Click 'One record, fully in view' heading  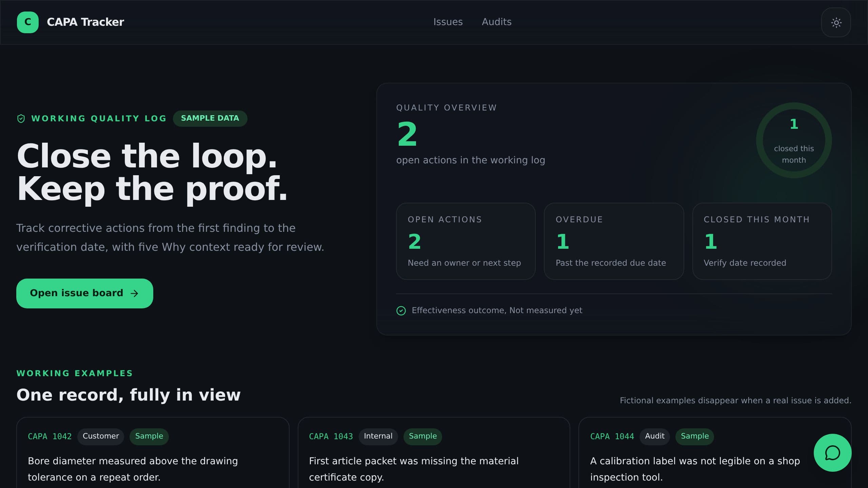pos(129,395)
